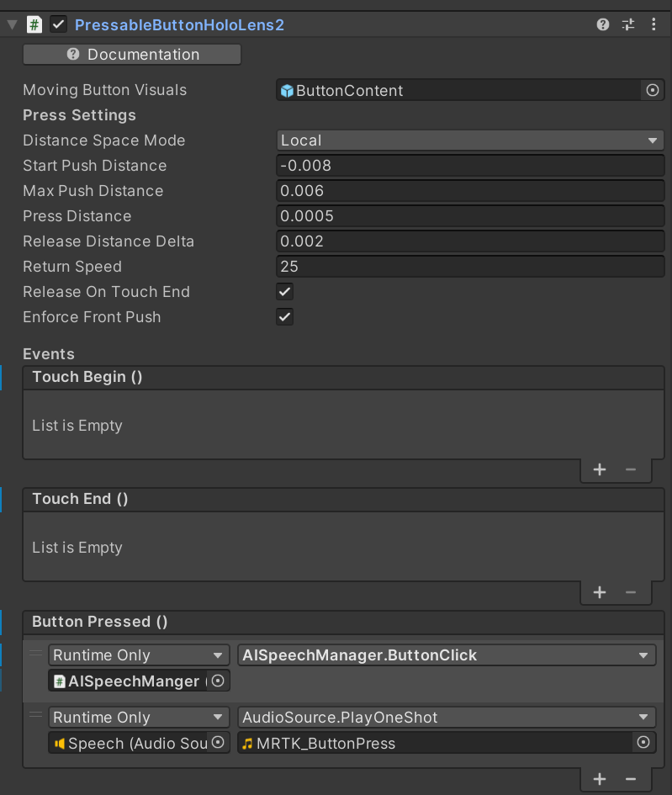Image resolution: width=672 pixels, height=795 pixels.
Task: Toggle Enforce Front Push checkbox
Action: click(285, 317)
